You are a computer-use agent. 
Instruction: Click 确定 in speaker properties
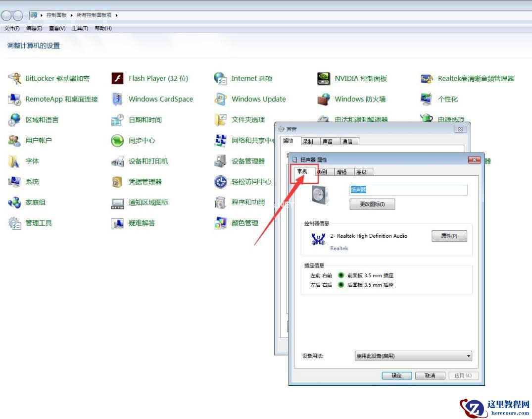coord(396,375)
